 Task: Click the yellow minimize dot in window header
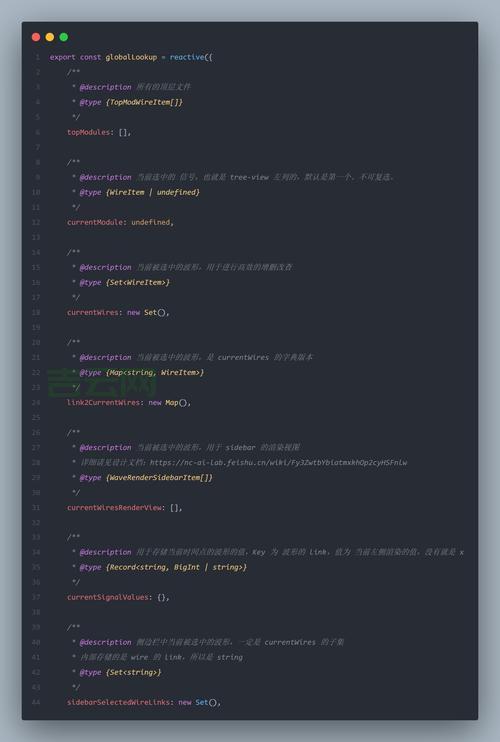(x=50, y=37)
